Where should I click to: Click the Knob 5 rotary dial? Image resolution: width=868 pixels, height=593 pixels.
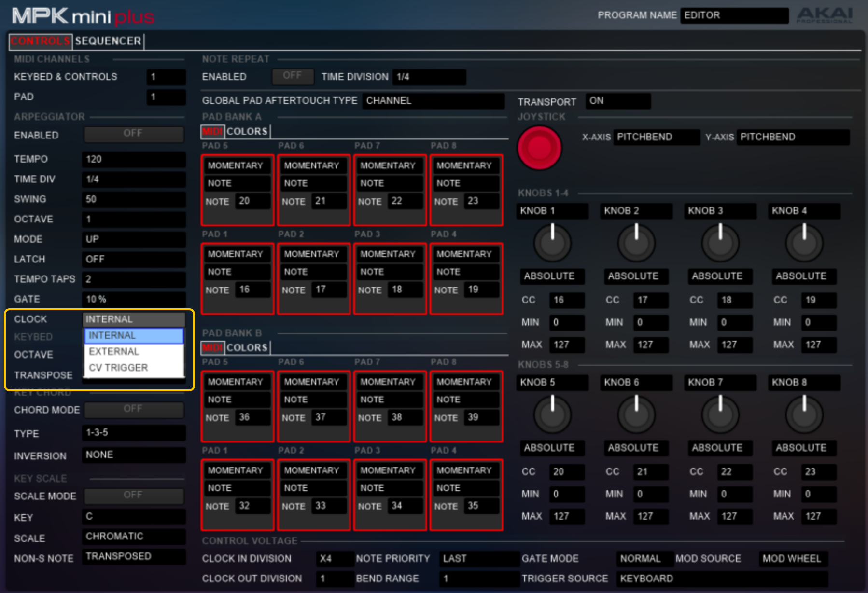coord(552,414)
